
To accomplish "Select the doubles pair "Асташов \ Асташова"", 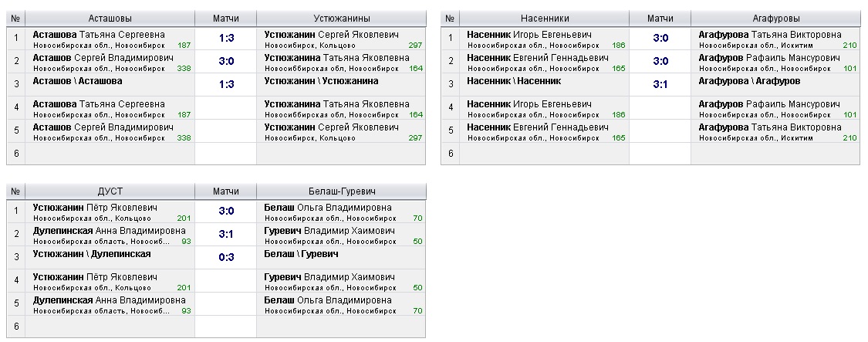I will [77, 81].
